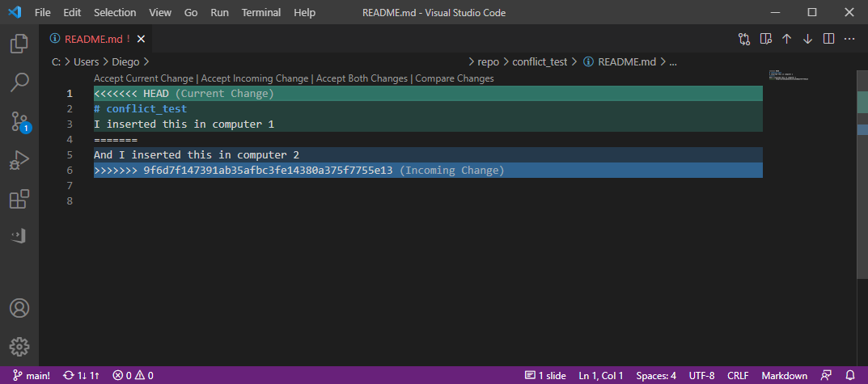Click the Open Changes icon in editor toolbar
This screenshot has height=384, width=868.
coord(744,39)
